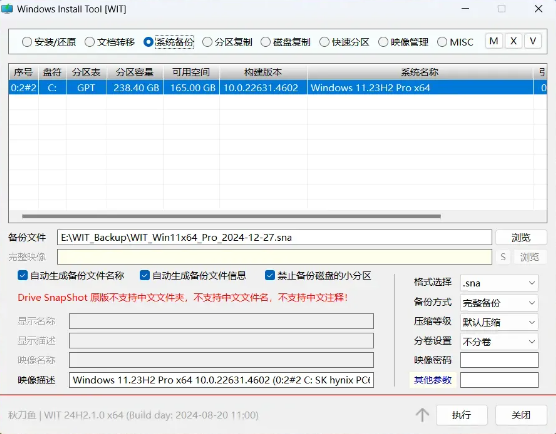This screenshot has width=556, height=434.
Task: Click the 映像密码 input field
Action: 499,360
